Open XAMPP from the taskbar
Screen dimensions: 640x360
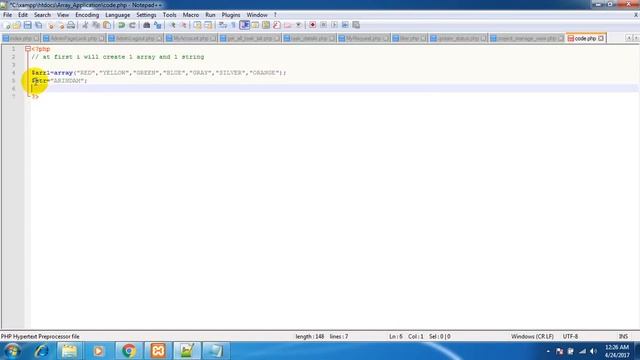pyautogui.click(x=158, y=351)
